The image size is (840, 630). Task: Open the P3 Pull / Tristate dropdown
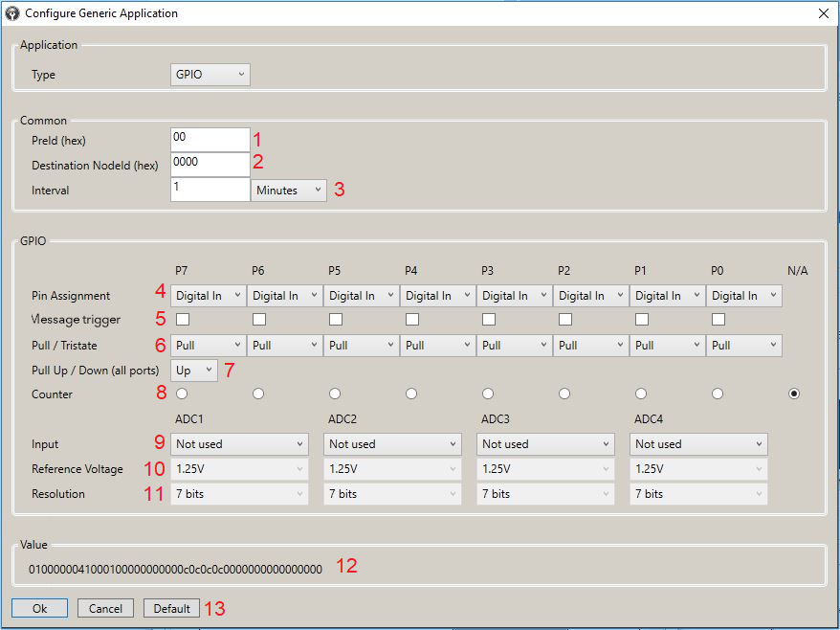pos(515,346)
